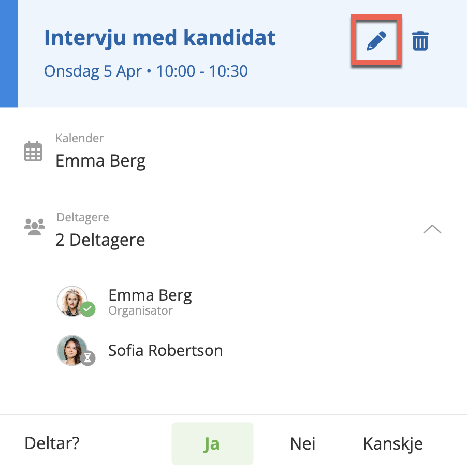This screenshot has width=467, height=476.
Task: Click the pencil edit icon
Action: click(376, 41)
